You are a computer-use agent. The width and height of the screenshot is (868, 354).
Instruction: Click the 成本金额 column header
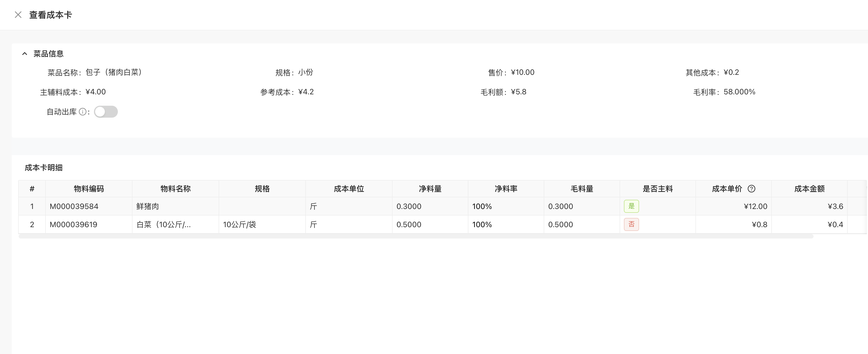809,189
